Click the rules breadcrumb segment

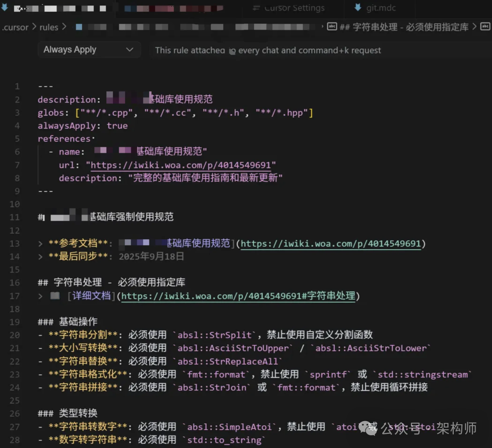pos(49,27)
